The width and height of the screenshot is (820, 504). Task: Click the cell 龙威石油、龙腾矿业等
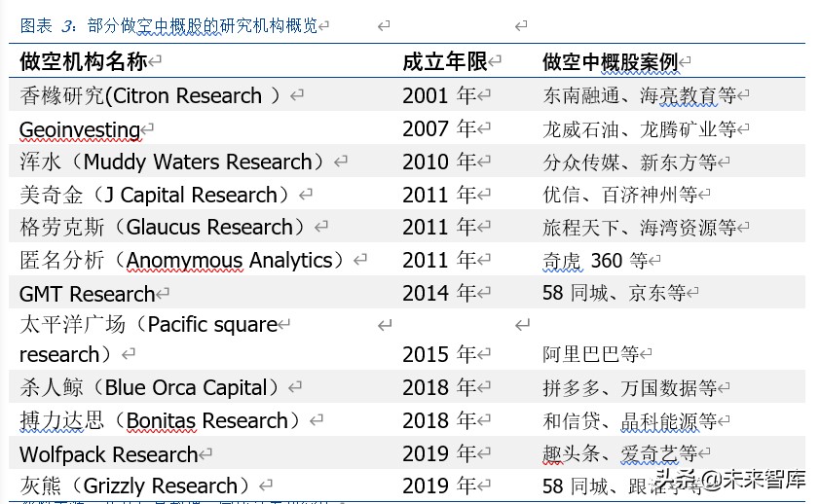[x=639, y=129]
